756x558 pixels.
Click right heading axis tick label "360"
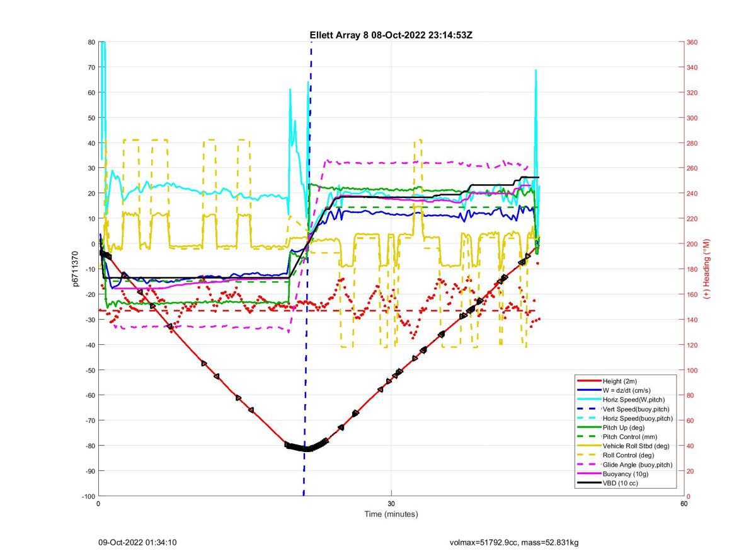coord(692,42)
